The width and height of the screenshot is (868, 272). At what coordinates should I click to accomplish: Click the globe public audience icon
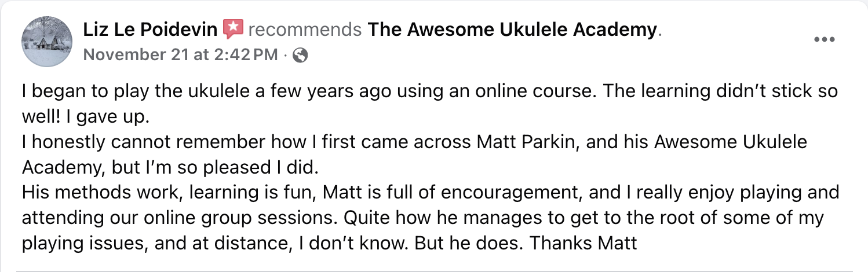301,55
